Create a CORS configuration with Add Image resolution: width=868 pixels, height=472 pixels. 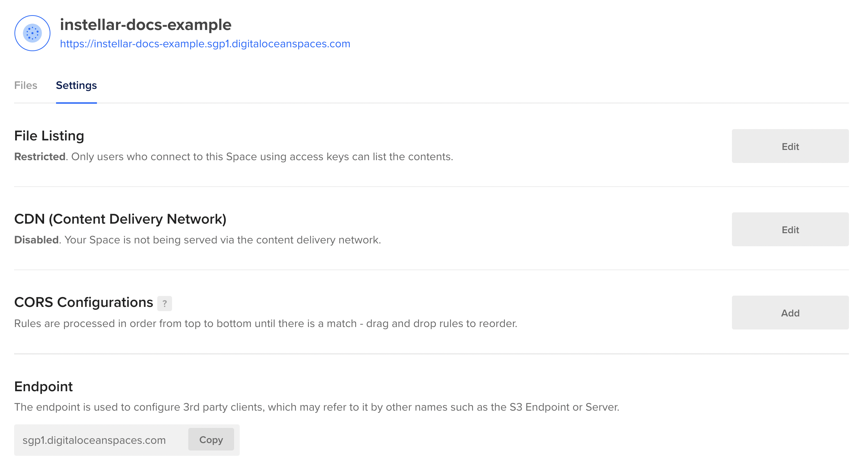click(x=790, y=313)
